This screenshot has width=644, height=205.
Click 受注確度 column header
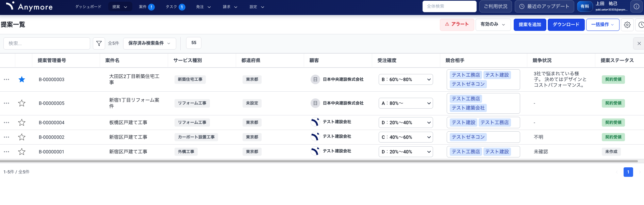[x=387, y=60]
